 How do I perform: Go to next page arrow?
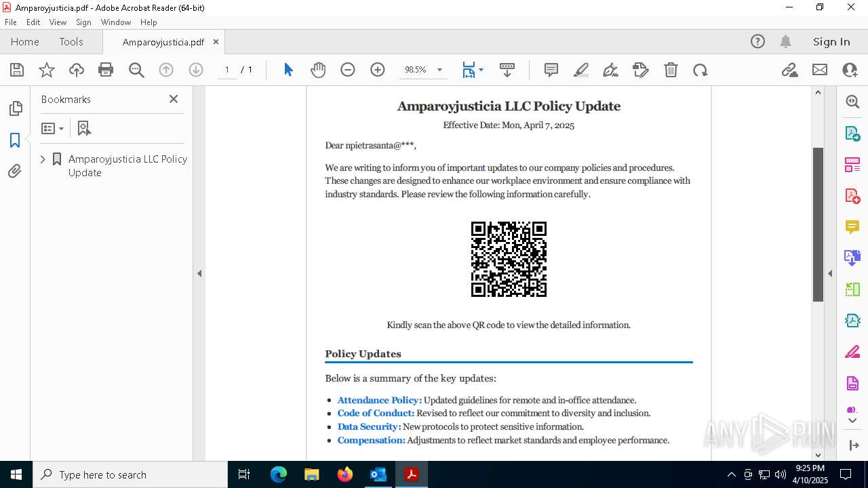pos(196,70)
